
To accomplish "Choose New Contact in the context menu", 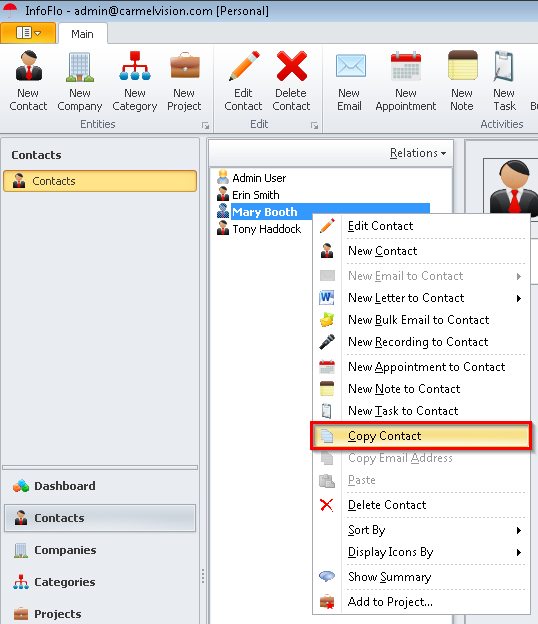I will pyautogui.click(x=421, y=251).
